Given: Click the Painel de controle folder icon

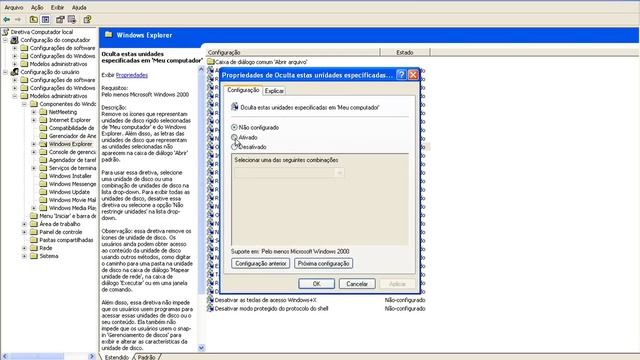Looking at the screenshot, I should (x=34, y=232).
